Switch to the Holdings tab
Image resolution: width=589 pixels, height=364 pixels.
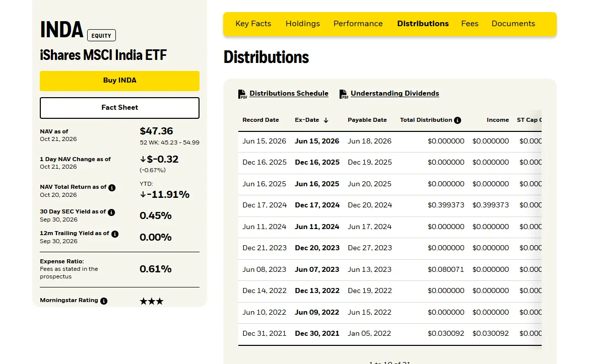click(303, 24)
